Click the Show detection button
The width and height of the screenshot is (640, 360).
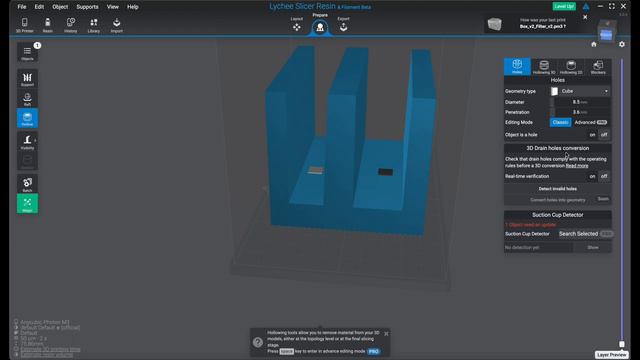click(593, 247)
